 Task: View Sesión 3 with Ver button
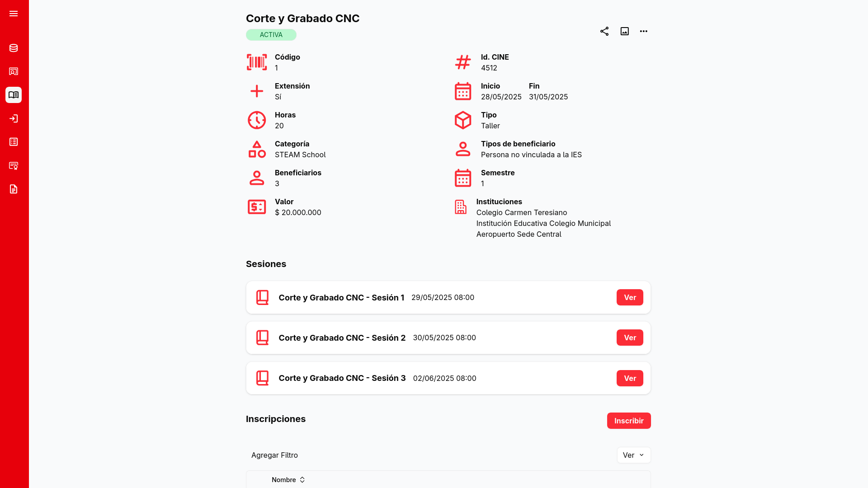pos(630,378)
